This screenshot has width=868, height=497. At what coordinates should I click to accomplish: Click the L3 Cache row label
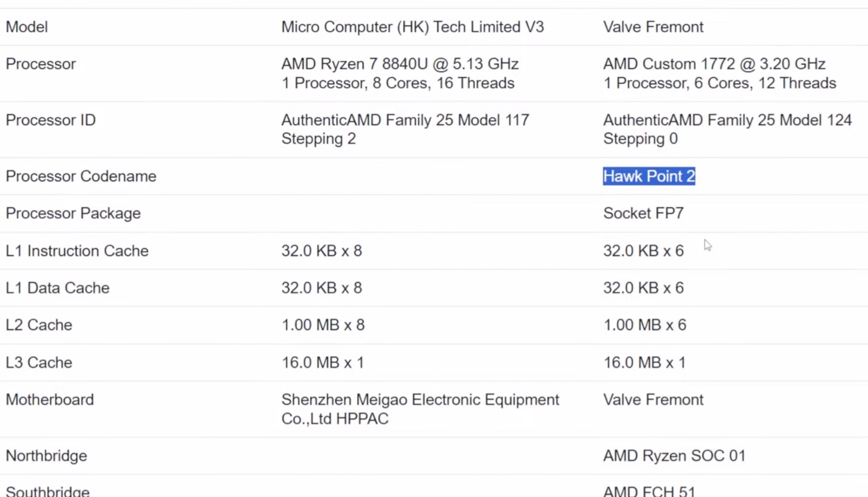(x=39, y=362)
